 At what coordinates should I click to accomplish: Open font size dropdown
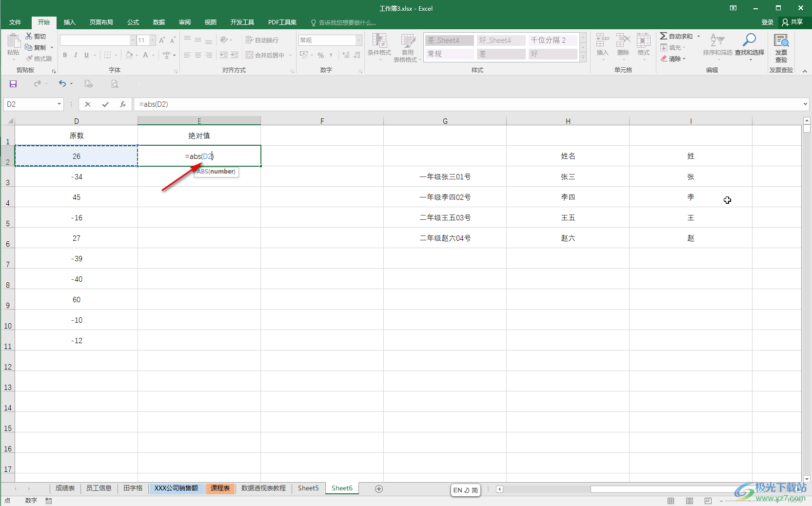coord(153,40)
